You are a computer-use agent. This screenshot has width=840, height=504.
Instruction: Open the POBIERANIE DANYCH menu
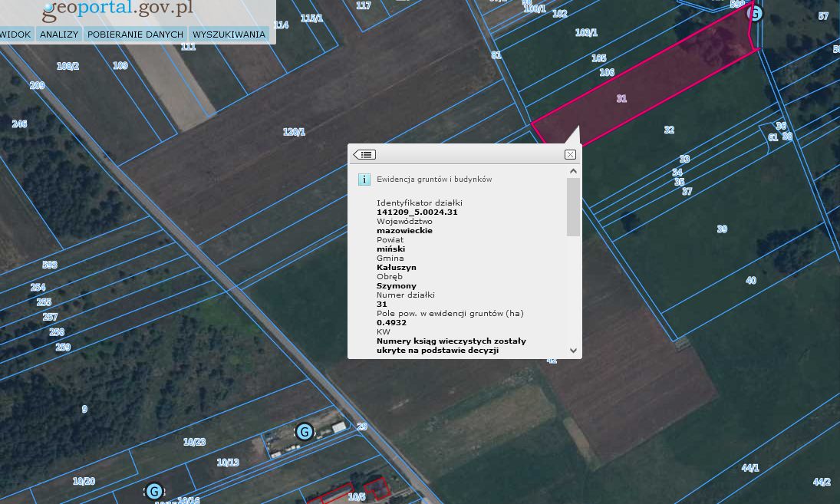click(135, 35)
